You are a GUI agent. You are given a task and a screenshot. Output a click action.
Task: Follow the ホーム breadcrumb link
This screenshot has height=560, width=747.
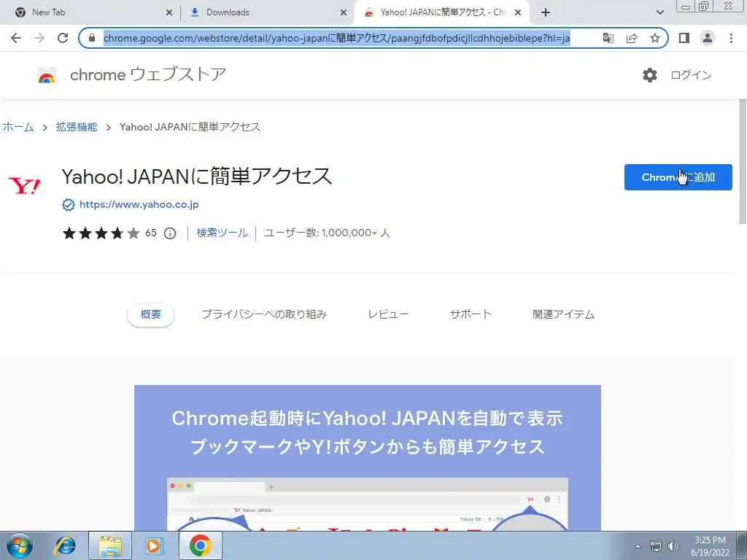(18, 127)
